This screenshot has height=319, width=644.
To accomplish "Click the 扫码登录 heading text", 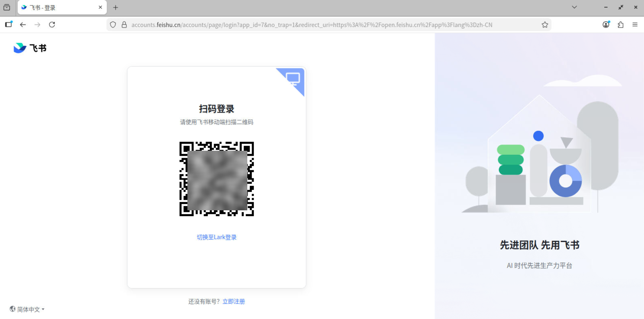I will coord(217,109).
